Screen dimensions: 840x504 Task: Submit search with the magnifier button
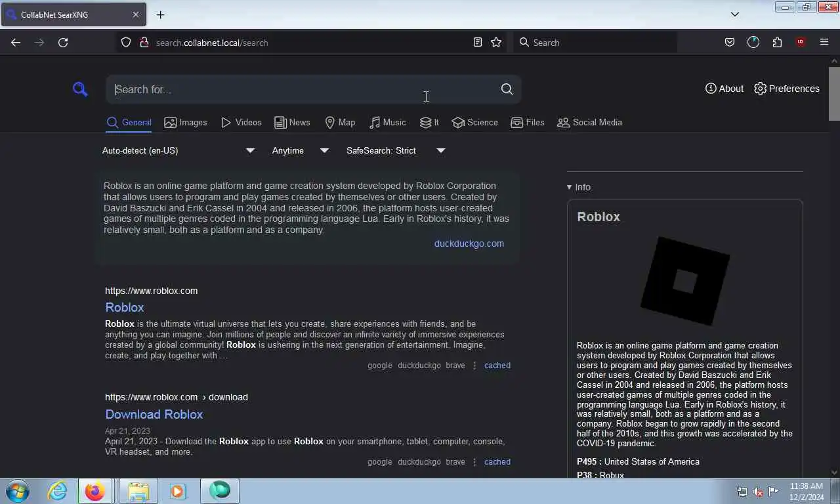pos(507,89)
